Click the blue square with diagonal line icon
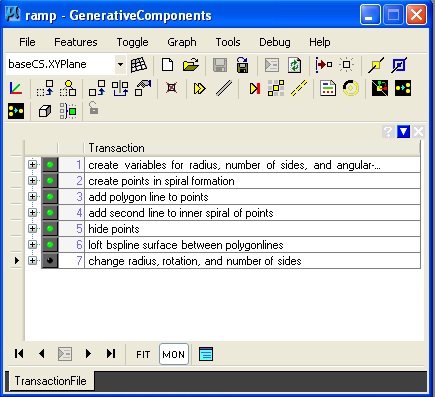This screenshot has height=397, width=435. (399, 65)
